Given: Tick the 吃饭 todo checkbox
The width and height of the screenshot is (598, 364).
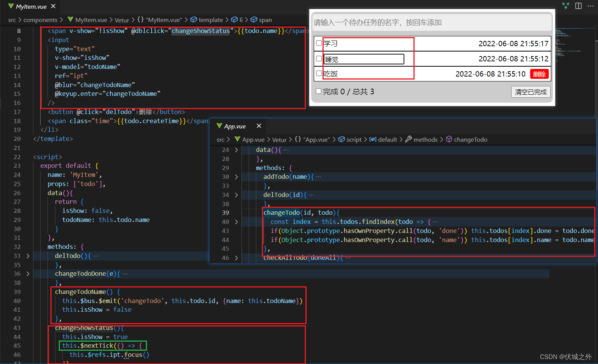Looking at the screenshot, I should [x=319, y=73].
